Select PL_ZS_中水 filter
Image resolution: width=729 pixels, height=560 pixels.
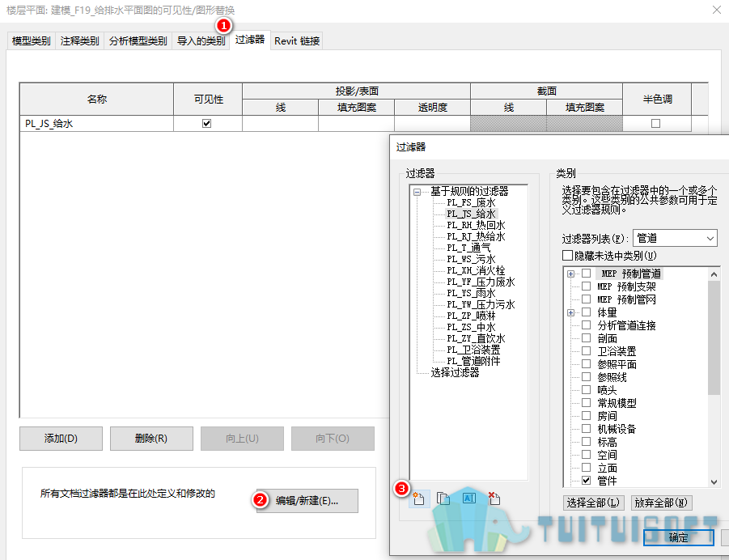click(x=471, y=327)
